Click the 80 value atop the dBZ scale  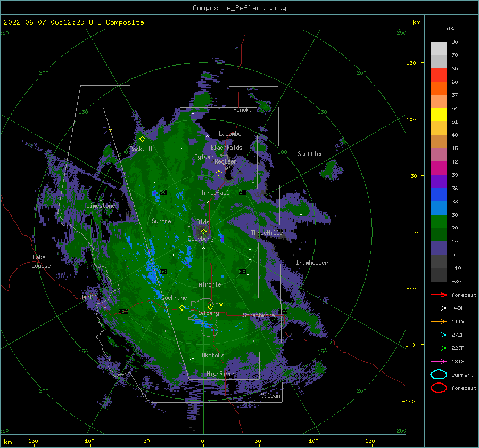(x=455, y=42)
